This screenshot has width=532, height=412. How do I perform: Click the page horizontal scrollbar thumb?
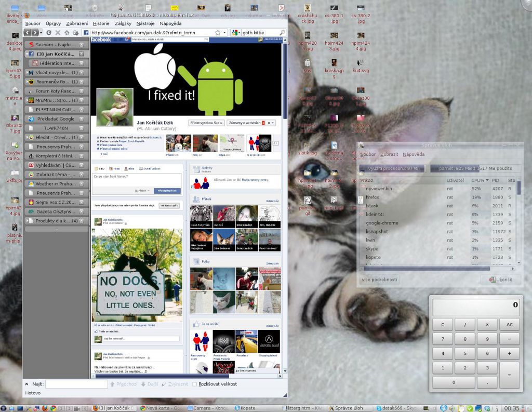(162, 376)
